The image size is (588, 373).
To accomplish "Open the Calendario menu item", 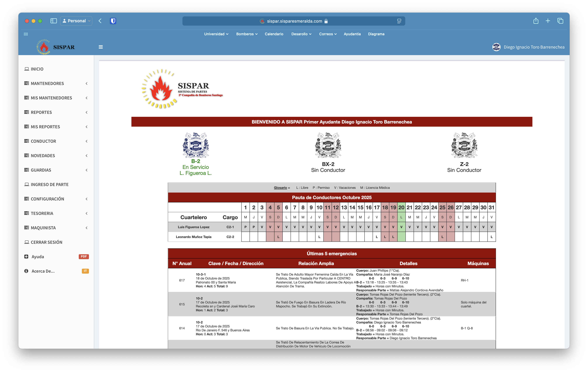I will 274,34.
